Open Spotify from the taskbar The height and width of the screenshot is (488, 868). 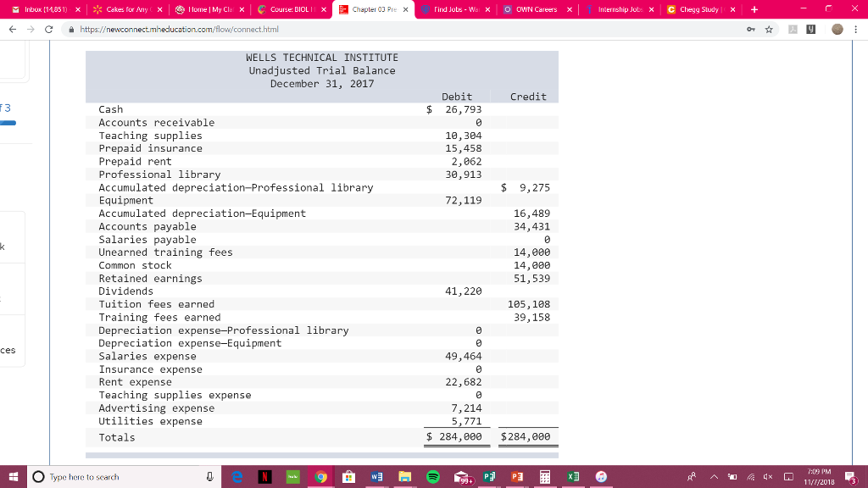coord(433,476)
